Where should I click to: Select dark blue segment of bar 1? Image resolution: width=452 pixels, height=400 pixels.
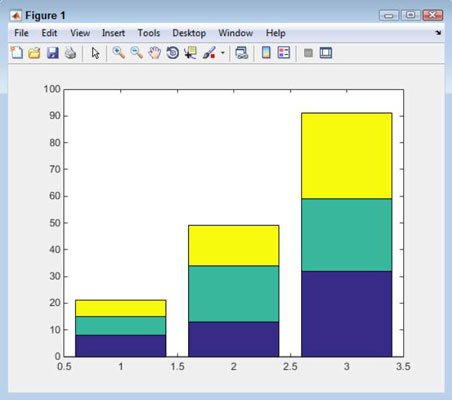121,346
